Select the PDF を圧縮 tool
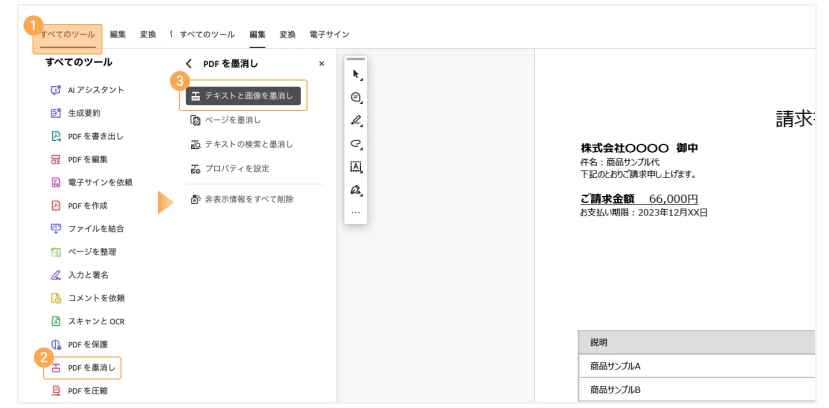 79,391
